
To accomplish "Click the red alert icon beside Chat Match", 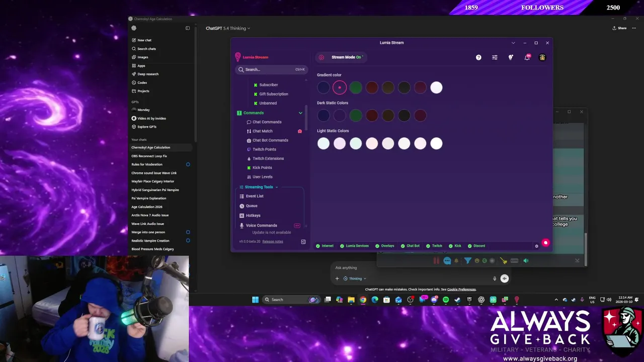I will click(300, 131).
